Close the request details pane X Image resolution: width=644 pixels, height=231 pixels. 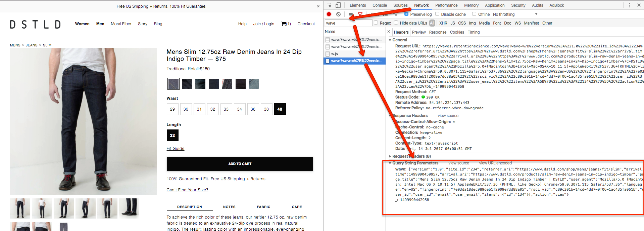(x=389, y=32)
